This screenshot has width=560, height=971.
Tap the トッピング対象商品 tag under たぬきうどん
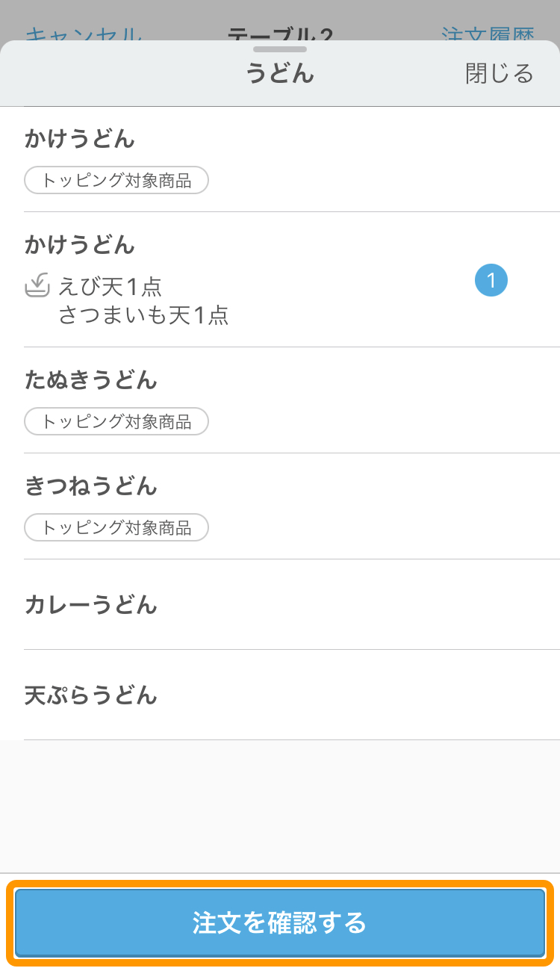point(116,421)
